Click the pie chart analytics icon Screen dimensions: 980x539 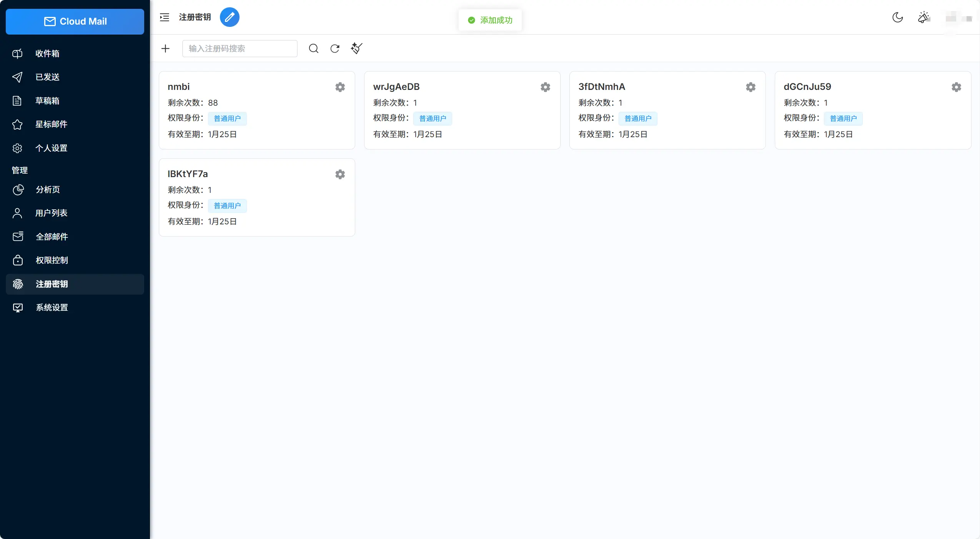[18, 189]
